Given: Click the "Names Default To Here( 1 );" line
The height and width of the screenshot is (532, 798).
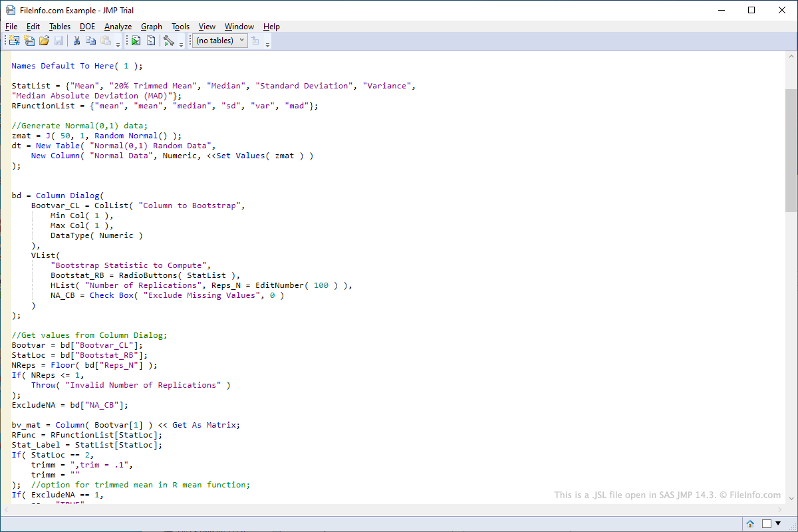Looking at the screenshot, I should point(77,66).
